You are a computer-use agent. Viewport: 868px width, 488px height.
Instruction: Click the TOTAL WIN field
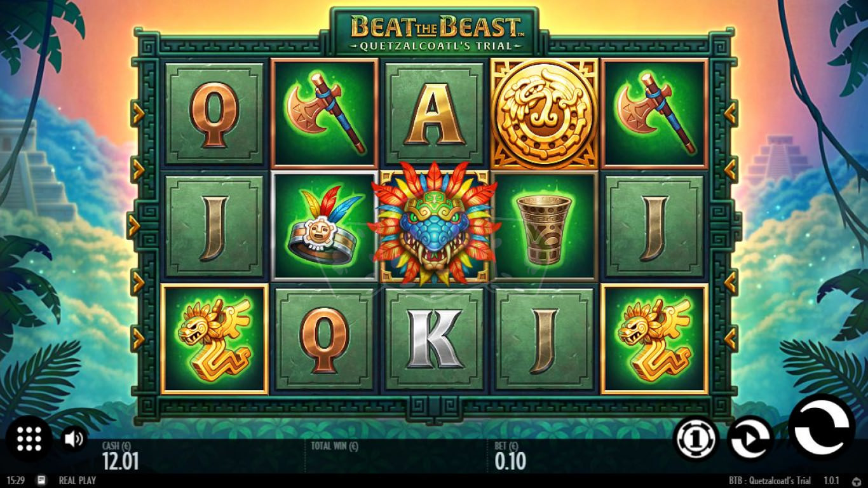tap(334, 446)
